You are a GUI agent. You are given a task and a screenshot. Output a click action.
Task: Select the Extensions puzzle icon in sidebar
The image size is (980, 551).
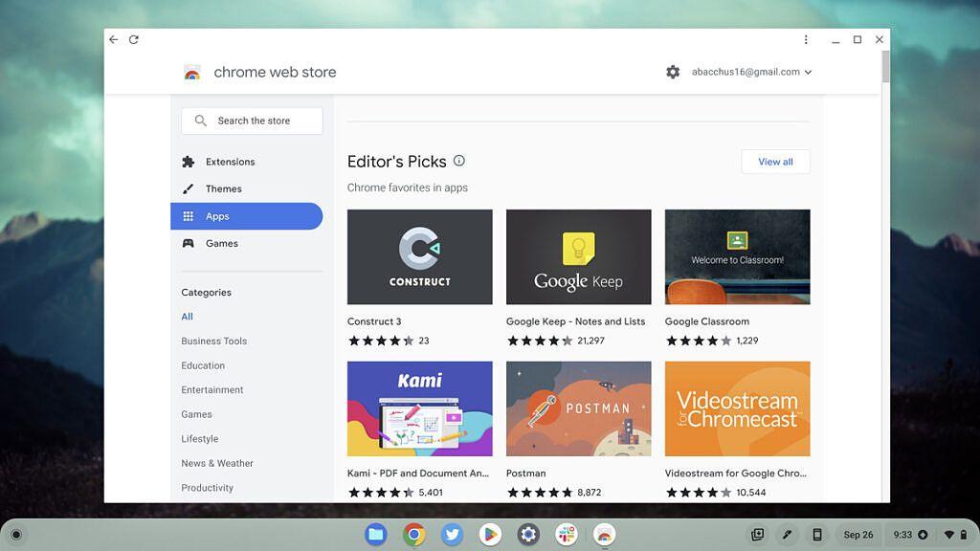tap(189, 162)
